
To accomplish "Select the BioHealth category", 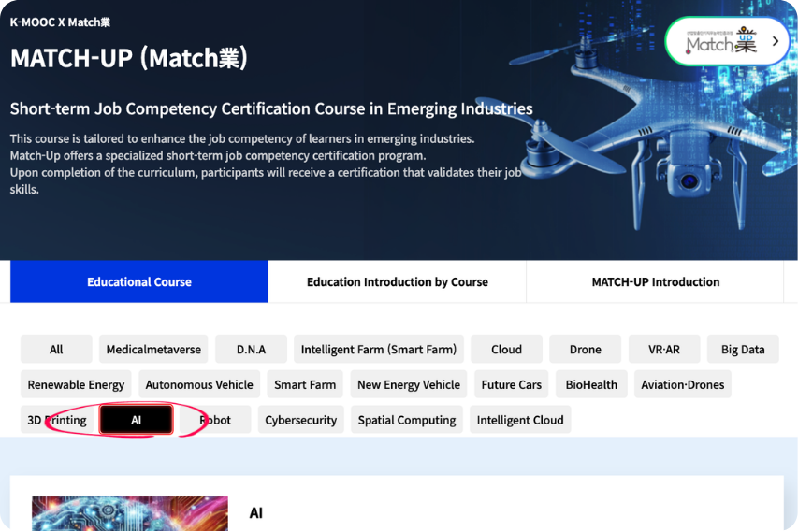I will (591, 384).
